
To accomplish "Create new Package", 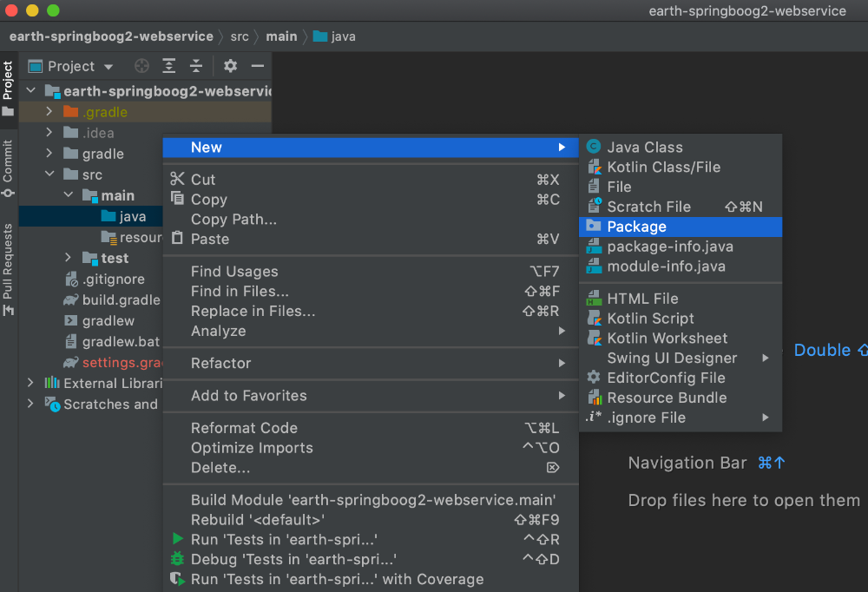I will click(x=681, y=227).
